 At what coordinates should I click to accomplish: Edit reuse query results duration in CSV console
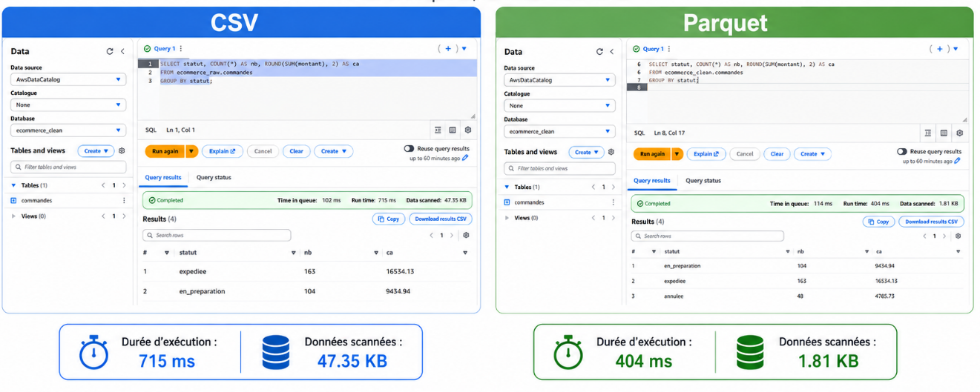tap(465, 158)
